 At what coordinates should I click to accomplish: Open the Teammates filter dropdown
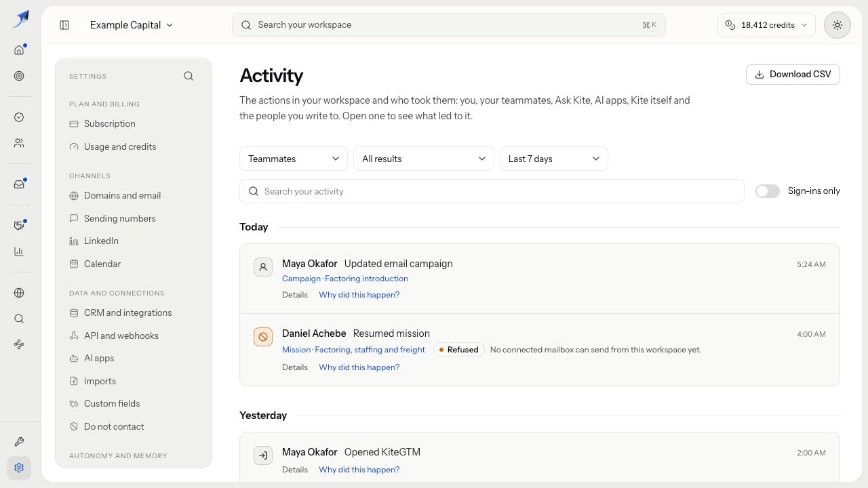click(294, 159)
